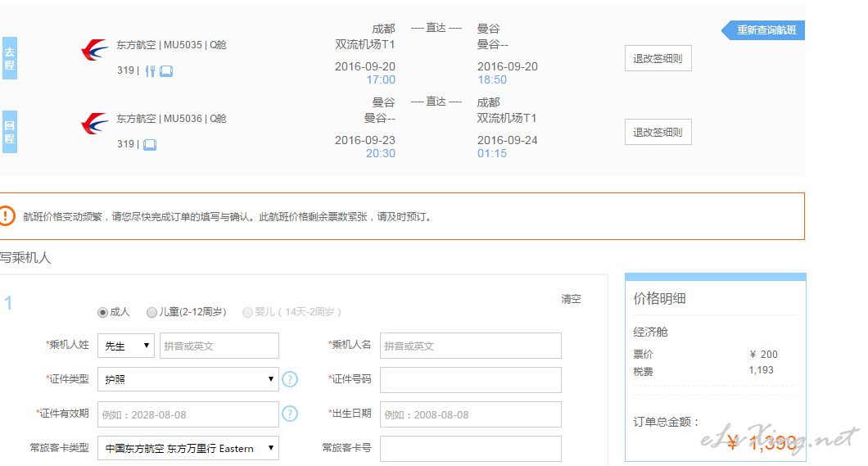Select the 婴儿 passenger type radio

click(247, 312)
